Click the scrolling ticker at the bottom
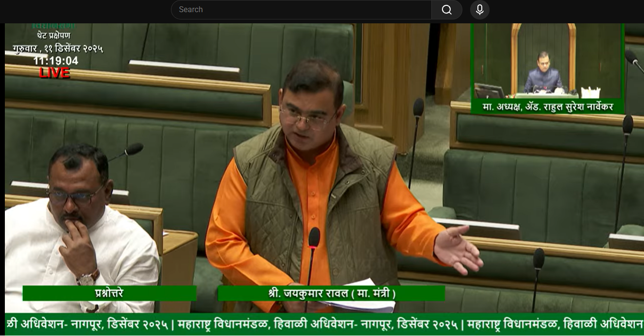 coord(322,324)
